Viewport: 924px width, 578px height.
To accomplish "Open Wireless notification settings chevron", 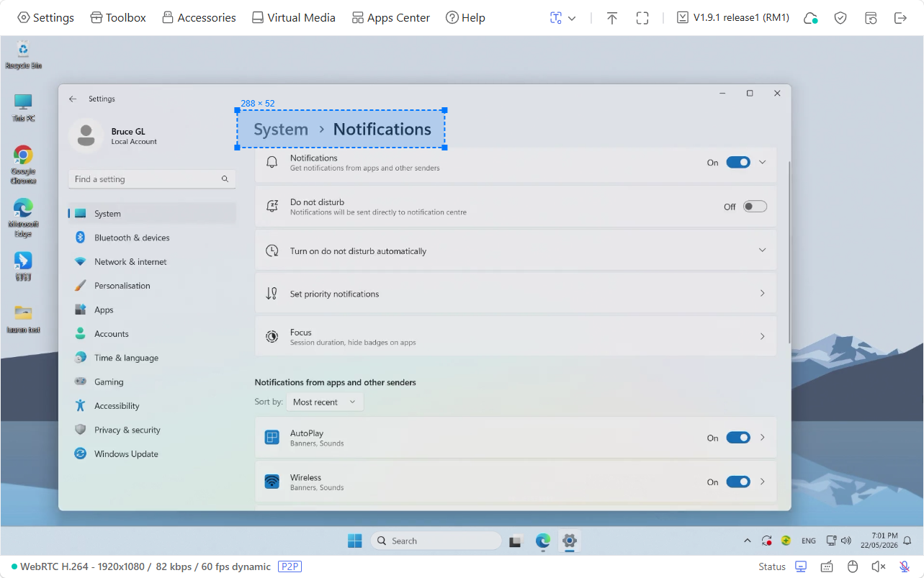I will (x=763, y=482).
